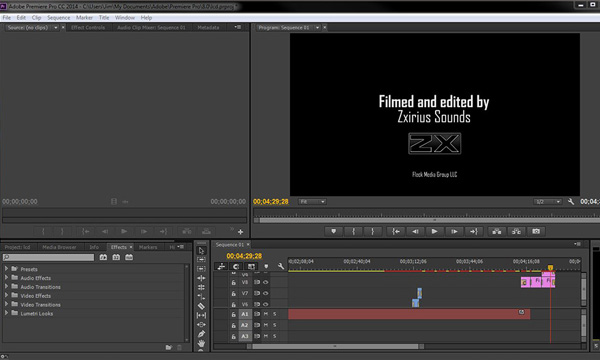
Task: Click Mark Out button in Program monitor
Action: click(372, 231)
